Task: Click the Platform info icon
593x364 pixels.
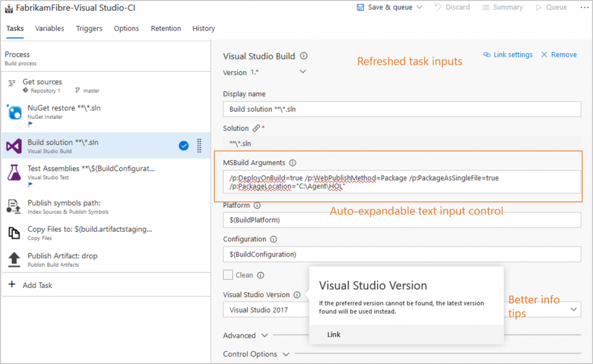Action: tap(257, 205)
